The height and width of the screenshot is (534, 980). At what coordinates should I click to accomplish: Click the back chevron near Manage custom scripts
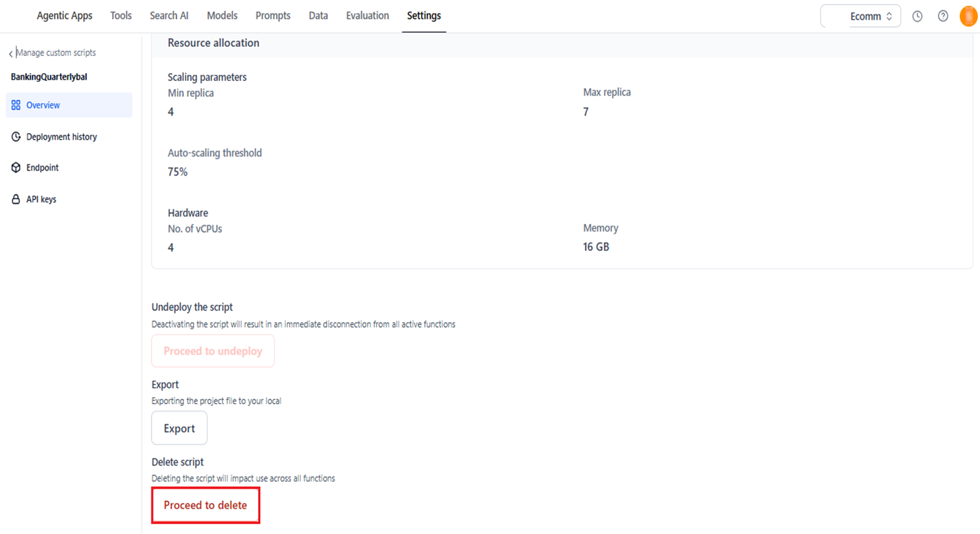[x=9, y=53]
